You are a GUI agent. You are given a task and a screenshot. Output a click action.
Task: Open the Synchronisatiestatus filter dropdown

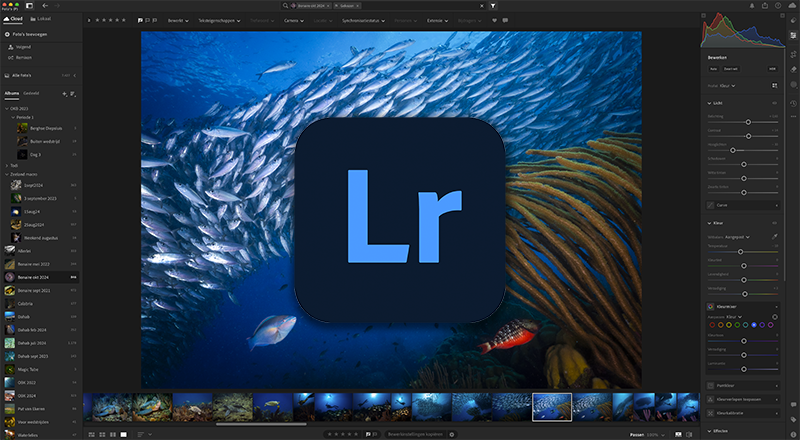[363, 20]
